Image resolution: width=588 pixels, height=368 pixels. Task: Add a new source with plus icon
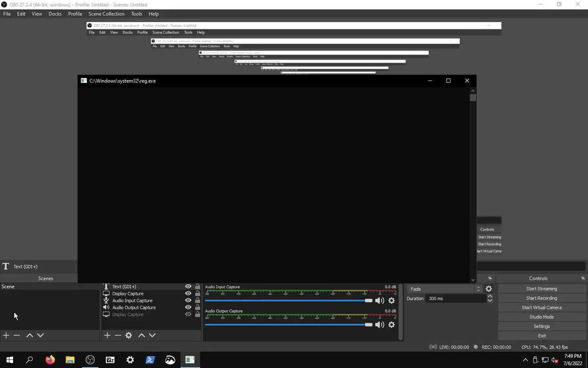[107, 335]
